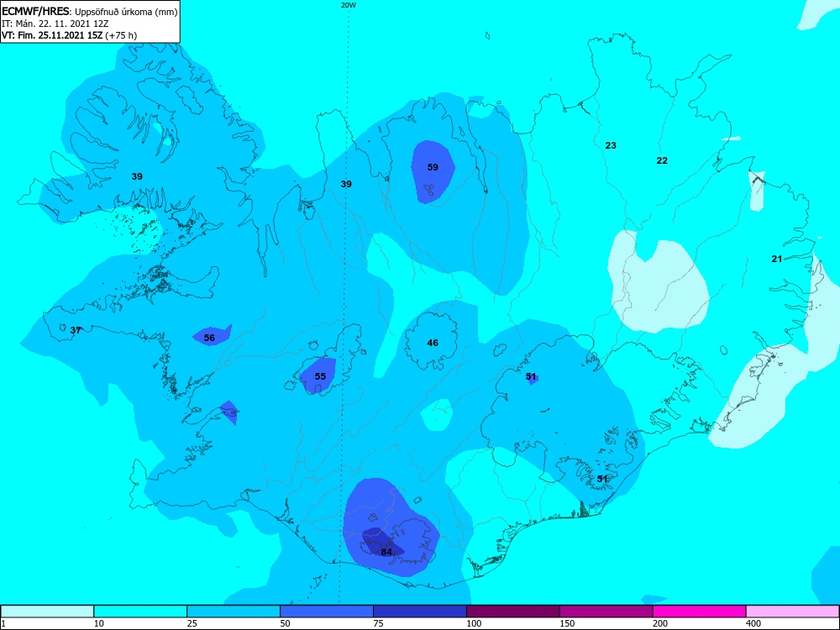
Task: Click the 39 value over the Westfjords
Action: tap(137, 176)
